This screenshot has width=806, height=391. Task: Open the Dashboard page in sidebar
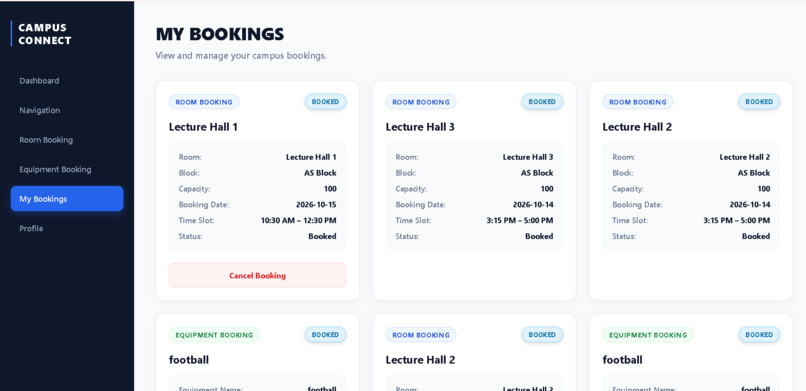(x=67, y=81)
